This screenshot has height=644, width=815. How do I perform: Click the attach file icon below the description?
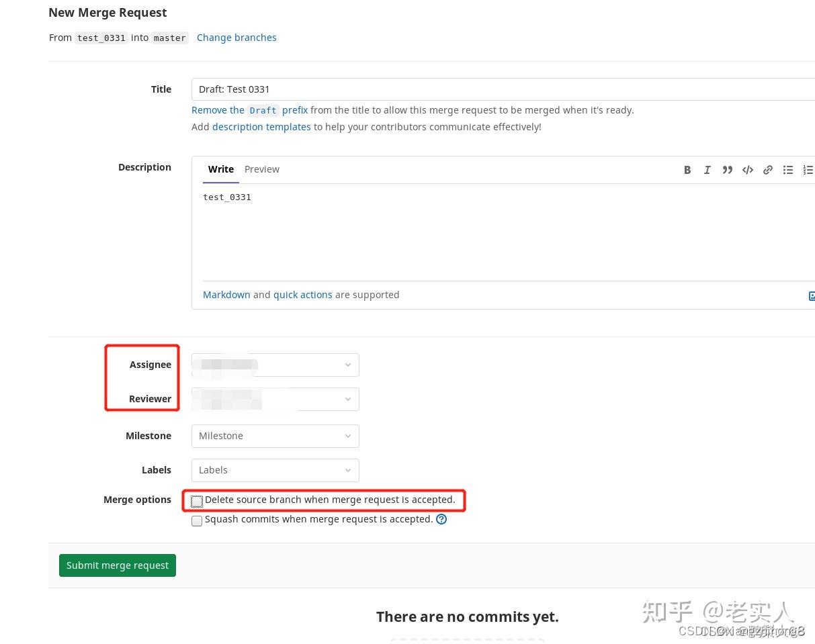pos(812,295)
